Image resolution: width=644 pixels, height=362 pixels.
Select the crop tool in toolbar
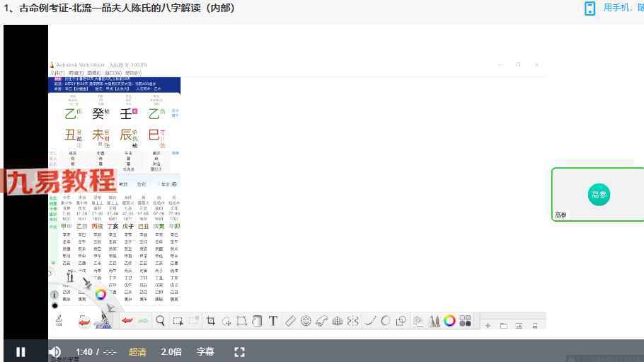(x=211, y=321)
